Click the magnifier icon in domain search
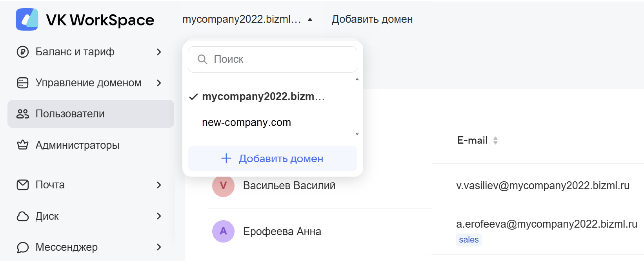The height and width of the screenshot is (261, 644). 202,59
